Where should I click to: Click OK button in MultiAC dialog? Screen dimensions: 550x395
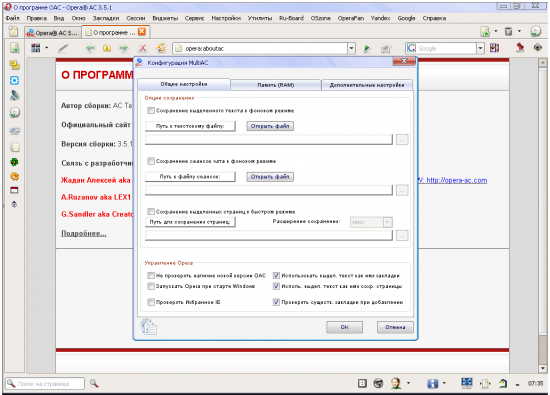point(344,327)
